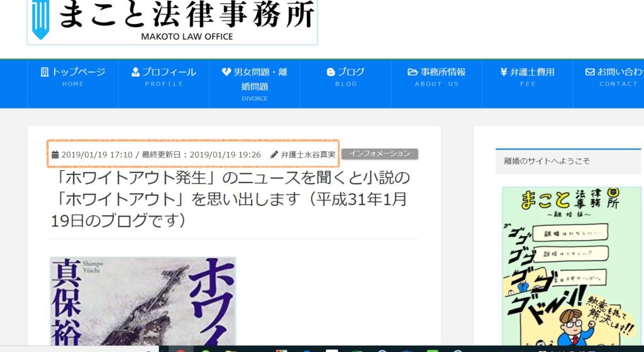Open the 男女問題・離婚問題 DIVORCE menu item

coord(254,84)
